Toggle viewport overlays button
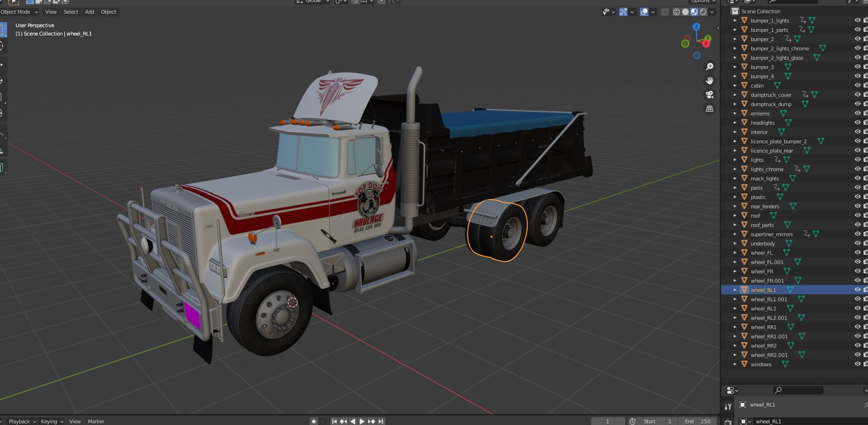 coord(644,12)
